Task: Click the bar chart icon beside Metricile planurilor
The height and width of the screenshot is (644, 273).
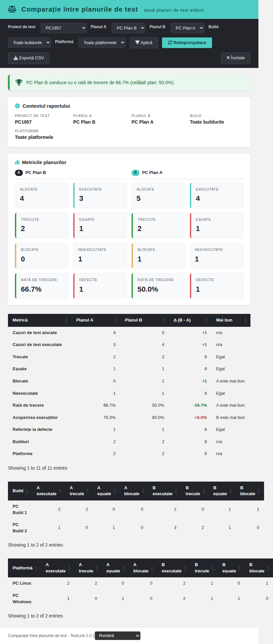Action: (x=17, y=162)
